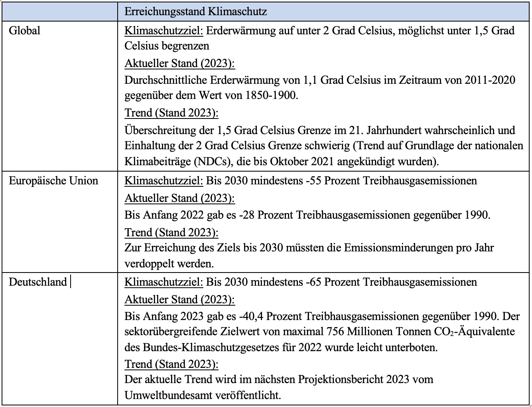Select the 'Global' row label
The width and height of the screenshot is (532, 407).
25,31
